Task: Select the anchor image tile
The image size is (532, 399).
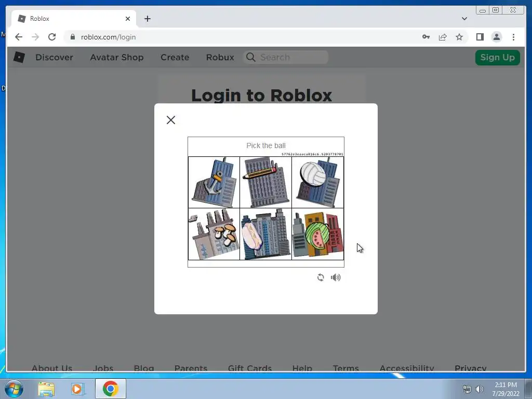Action: [x=214, y=182]
